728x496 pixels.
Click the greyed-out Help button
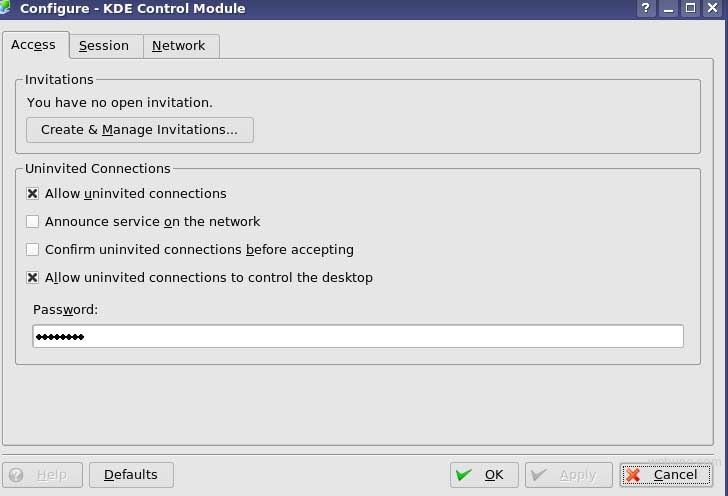click(x=43, y=475)
